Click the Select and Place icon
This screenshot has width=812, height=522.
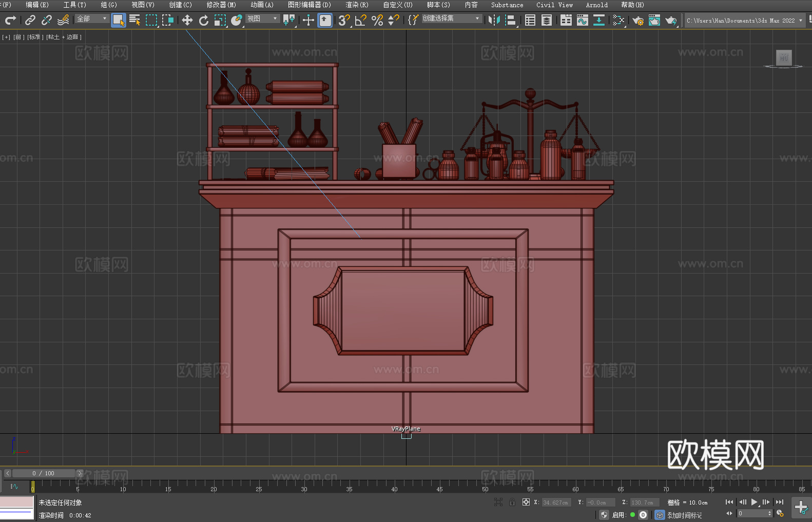click(x=237, y=20)
